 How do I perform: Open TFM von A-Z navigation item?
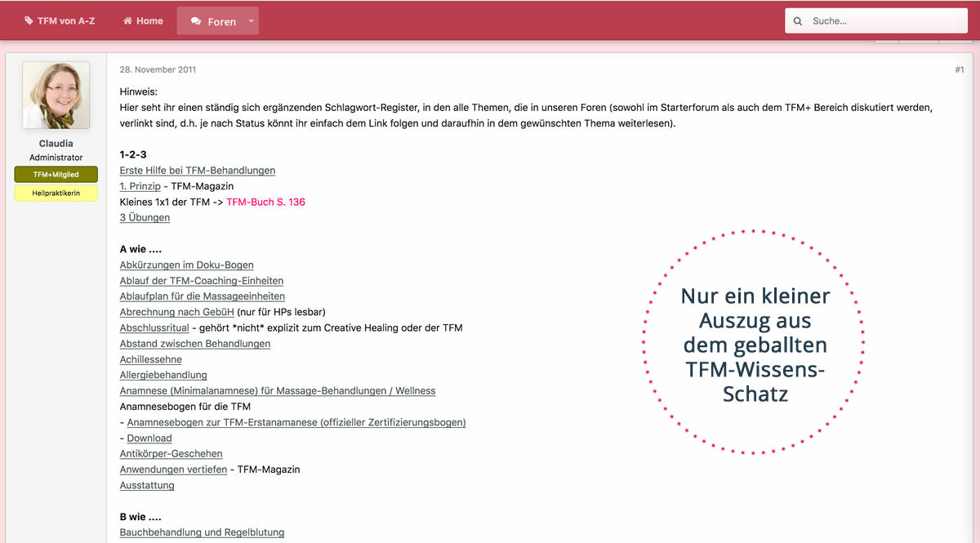tap(65, 21)
